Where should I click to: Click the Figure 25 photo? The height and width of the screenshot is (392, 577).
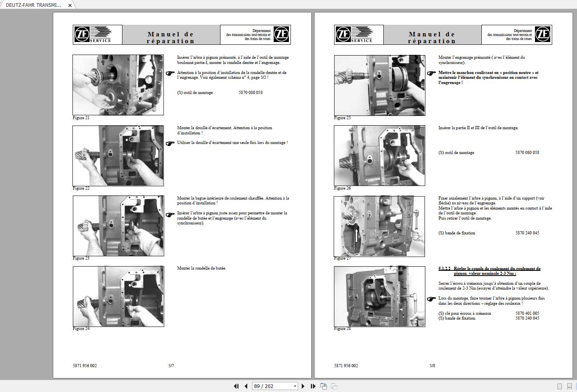379,85
